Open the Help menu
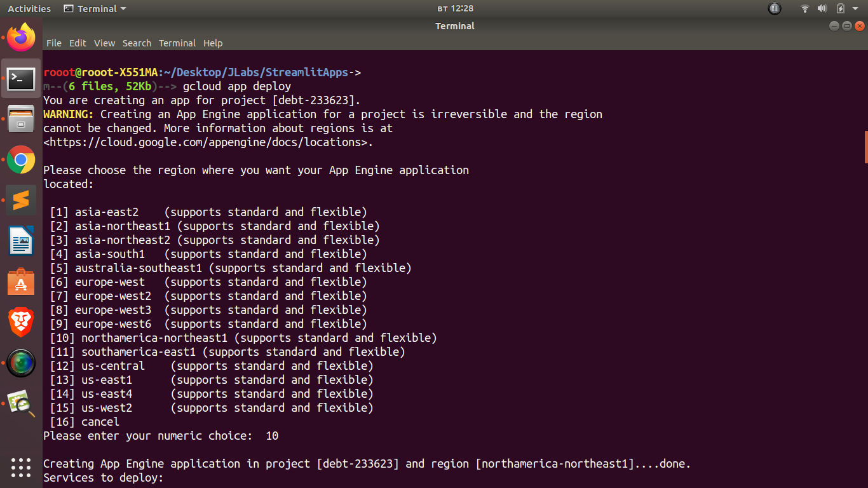The width and height of the screenshot is (868, 488). coord(213,43)
